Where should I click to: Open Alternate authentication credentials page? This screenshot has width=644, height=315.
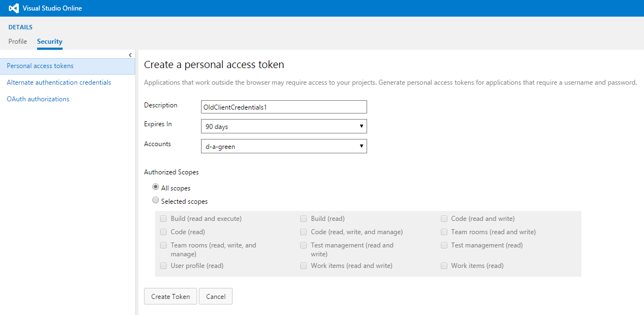coord(59,82)
